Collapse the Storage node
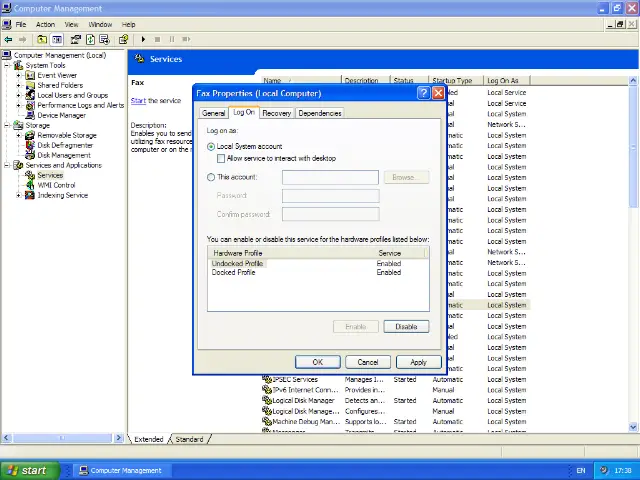 pyautogui.click(x=7, y=125)
